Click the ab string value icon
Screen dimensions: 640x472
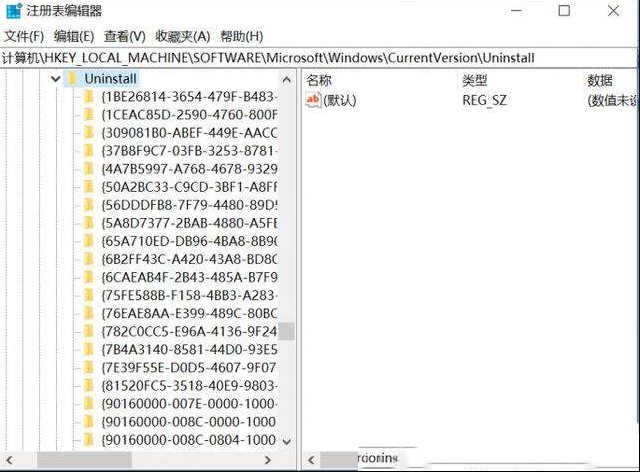313,100
